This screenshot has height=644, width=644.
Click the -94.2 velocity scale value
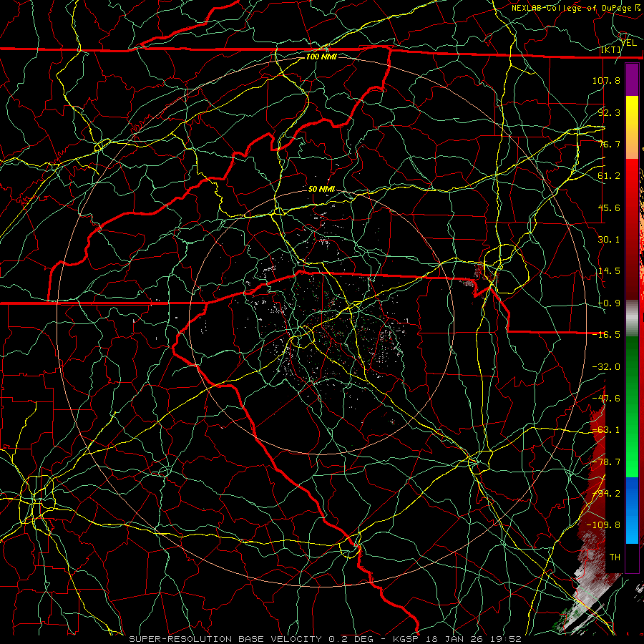(606, 494)
